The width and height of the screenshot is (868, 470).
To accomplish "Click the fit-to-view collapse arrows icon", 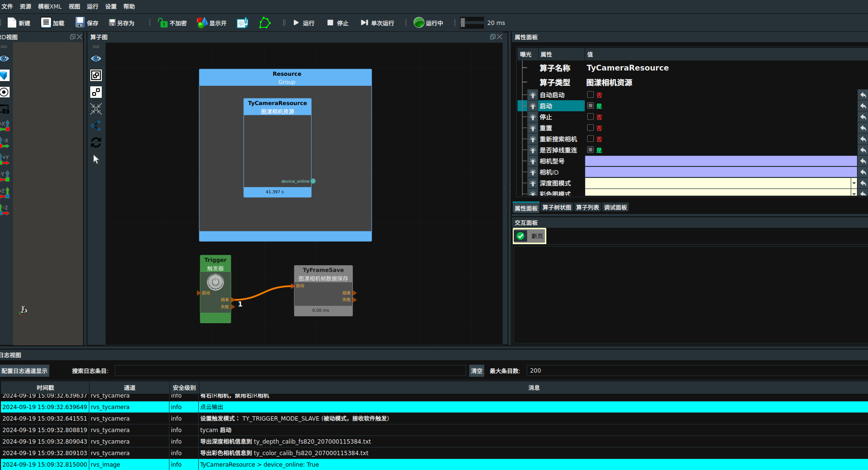I will click(96, 109).
